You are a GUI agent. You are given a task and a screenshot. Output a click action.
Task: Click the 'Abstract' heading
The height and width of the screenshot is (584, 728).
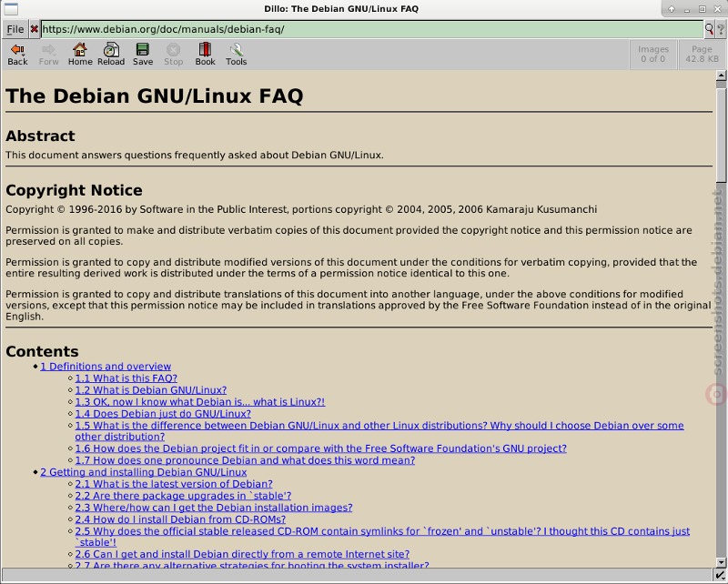(x=40, y=136)
